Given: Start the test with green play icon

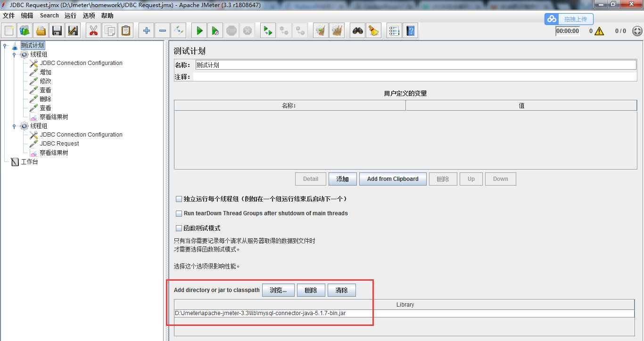Looking at the screenshot, I should click(199, 31).
